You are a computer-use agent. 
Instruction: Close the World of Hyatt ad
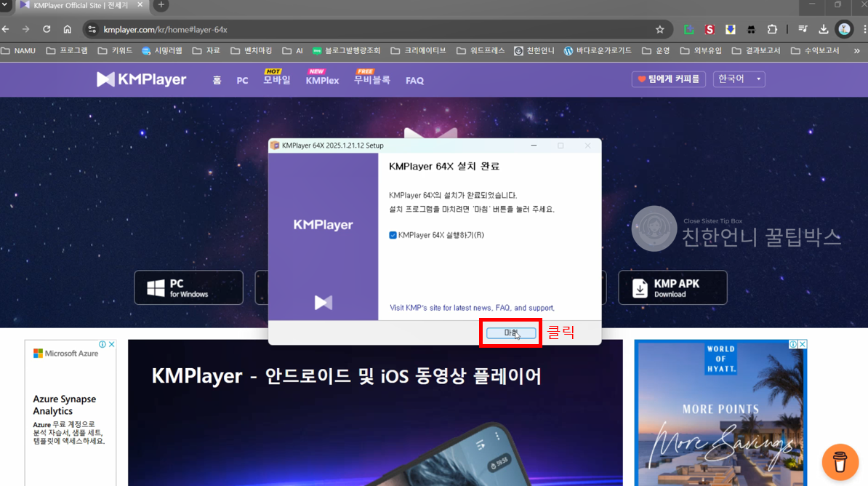pyautogui.click(x=803, y=344)
